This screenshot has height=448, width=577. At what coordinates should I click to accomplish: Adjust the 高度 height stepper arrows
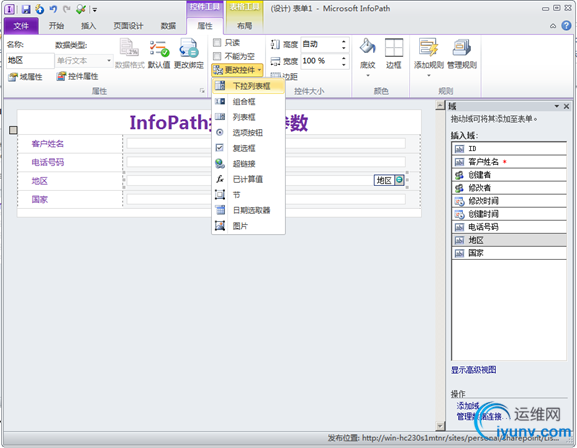click(x=344, y=45)
